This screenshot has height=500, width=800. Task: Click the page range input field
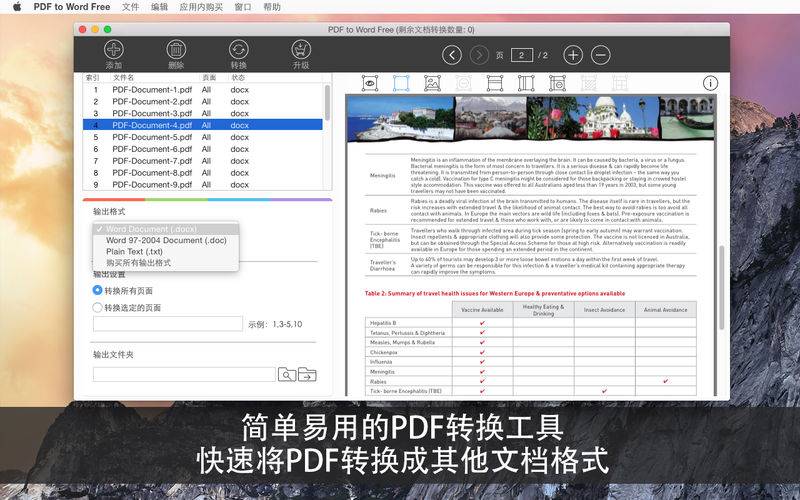pos(168,323)
